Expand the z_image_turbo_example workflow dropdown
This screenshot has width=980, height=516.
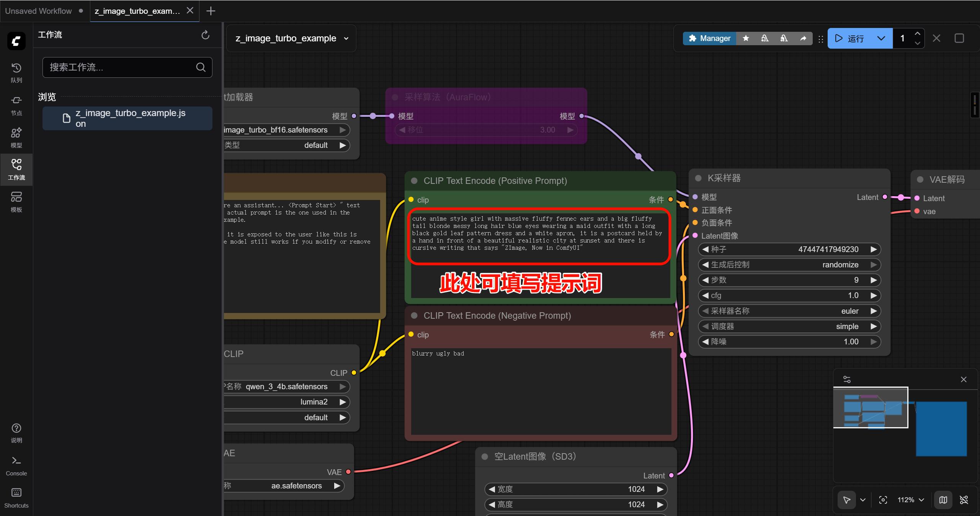tap(346, 38)
